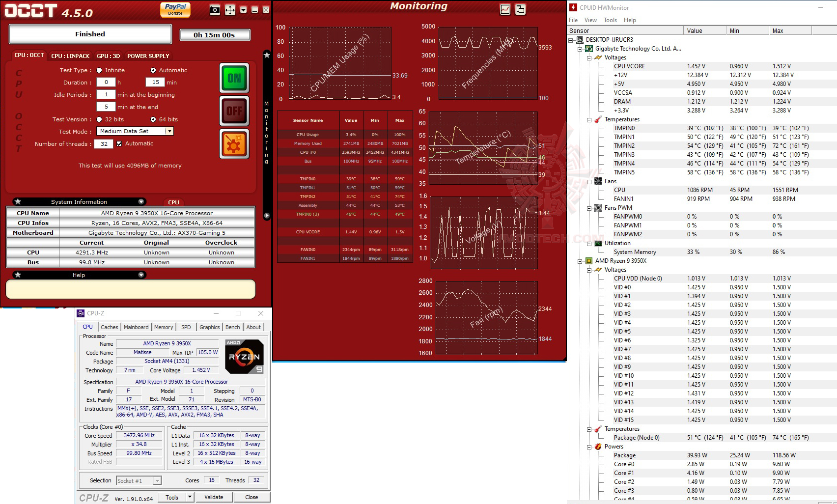
Task: Click the CPUID HWMonitor title bar icon
Action: [x=573, y=7]
